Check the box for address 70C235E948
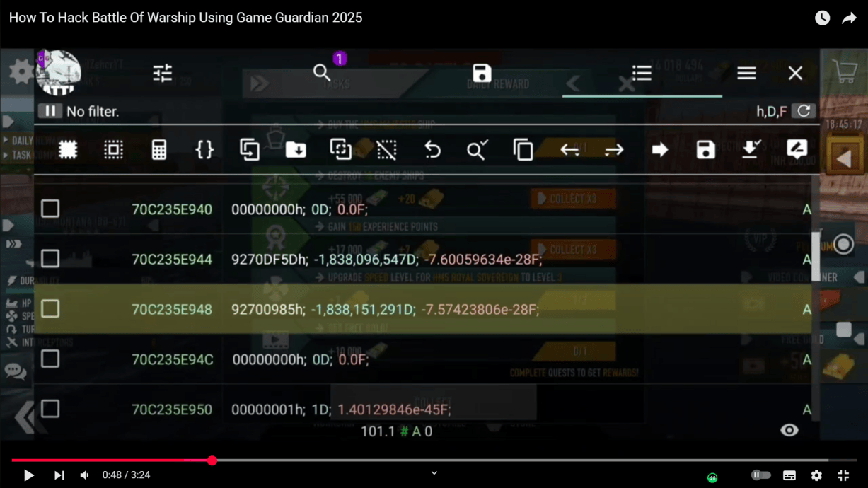Screen dimensions: 868x488 50,309
